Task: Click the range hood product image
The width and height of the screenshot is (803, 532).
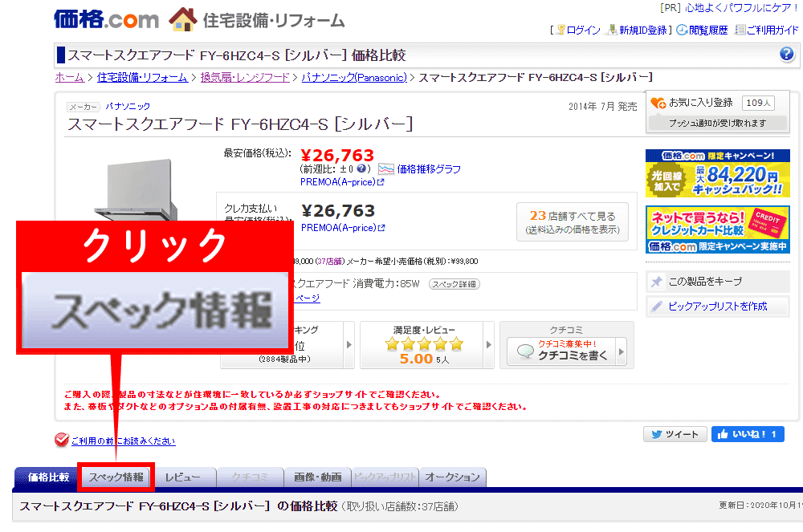Action: [x=137, y=190]
